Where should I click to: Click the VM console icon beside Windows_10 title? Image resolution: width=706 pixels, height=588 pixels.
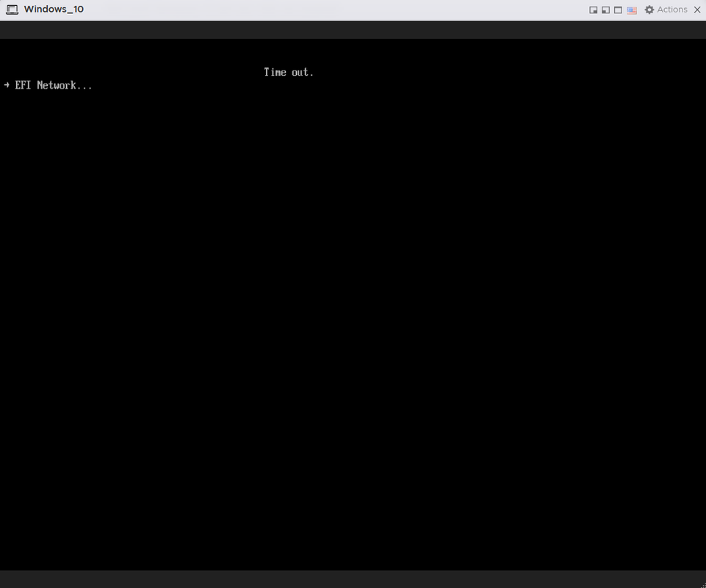click(12, 10)
